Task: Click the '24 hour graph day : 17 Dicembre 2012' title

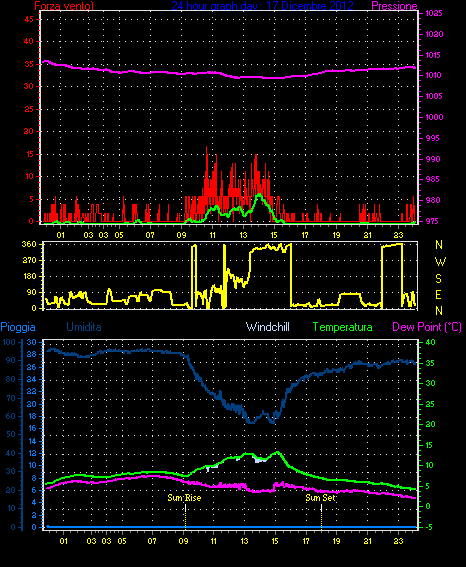Action: coord(262,5)
